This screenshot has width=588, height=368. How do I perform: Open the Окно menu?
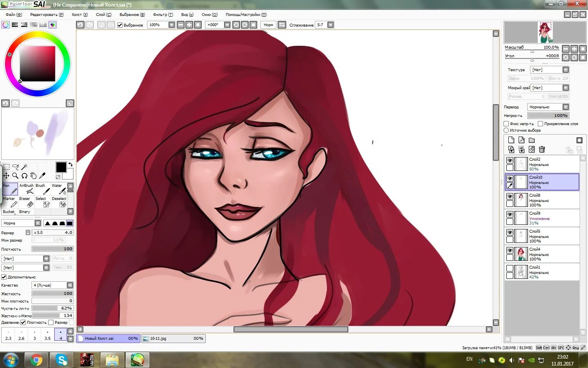[209, 15]
